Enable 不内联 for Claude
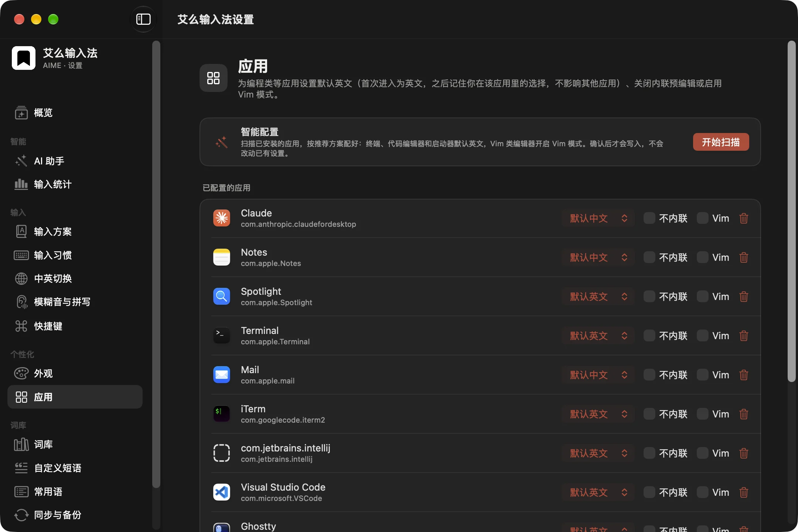 [x=649, y=218]
